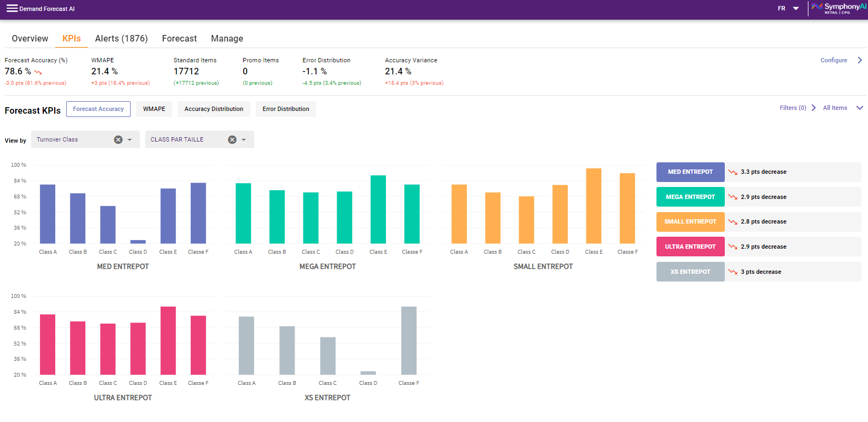Select the Forecast Accuracy KPI button

(98, 109)
